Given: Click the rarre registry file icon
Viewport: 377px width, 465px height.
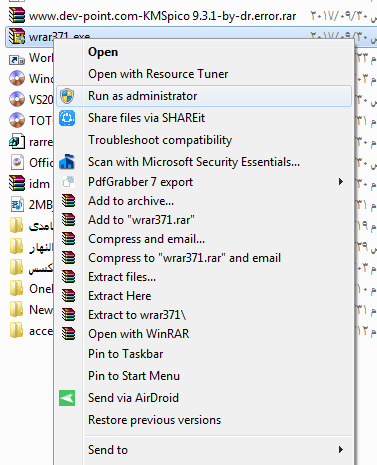Looking at the screenshot, I should 17,141.
